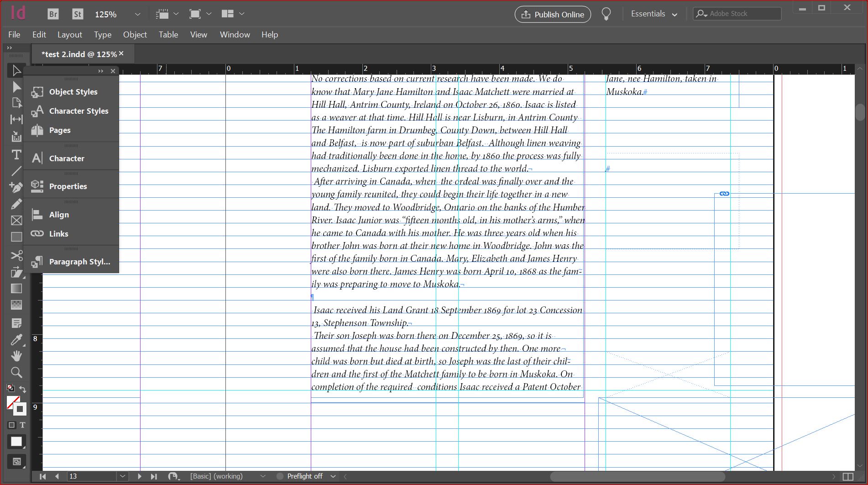
Task: Click in the Adobe Stock search field
Action: point(737,14)
